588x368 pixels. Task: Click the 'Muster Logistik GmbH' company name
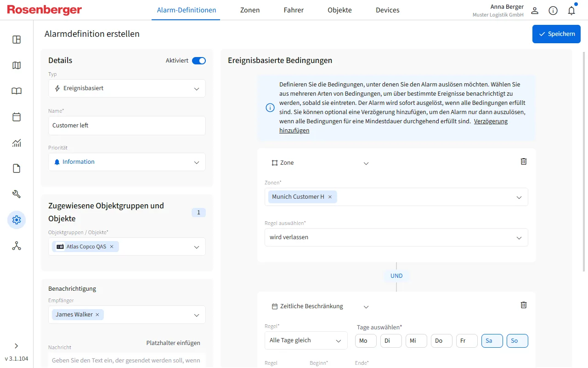click(x=498, y=15)
